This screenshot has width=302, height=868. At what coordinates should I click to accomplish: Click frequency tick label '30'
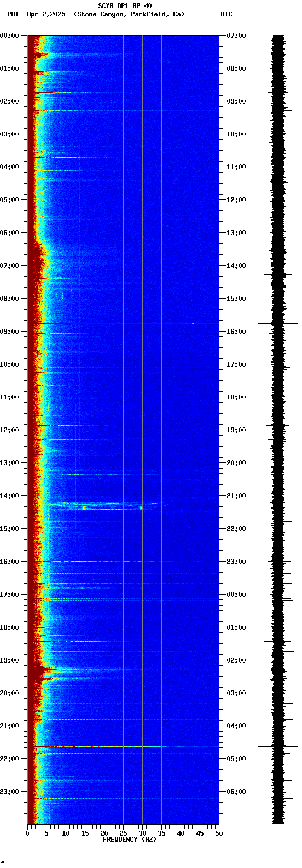point(142,833)
